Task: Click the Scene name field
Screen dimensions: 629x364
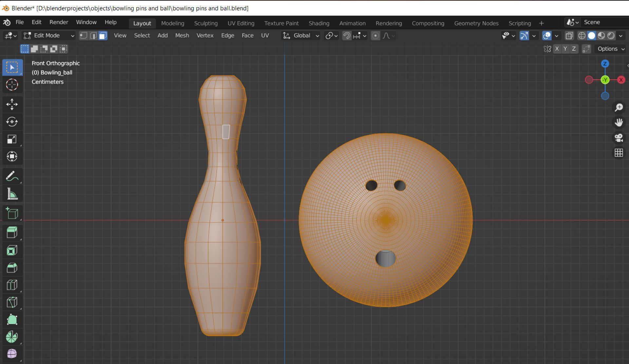Action: pos(604,22)
